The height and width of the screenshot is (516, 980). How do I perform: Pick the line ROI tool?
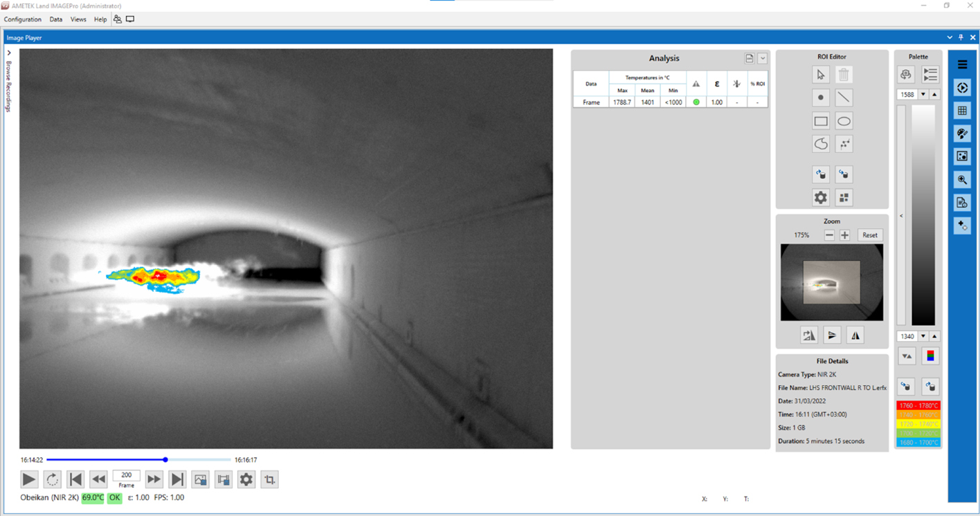[844, 98]
